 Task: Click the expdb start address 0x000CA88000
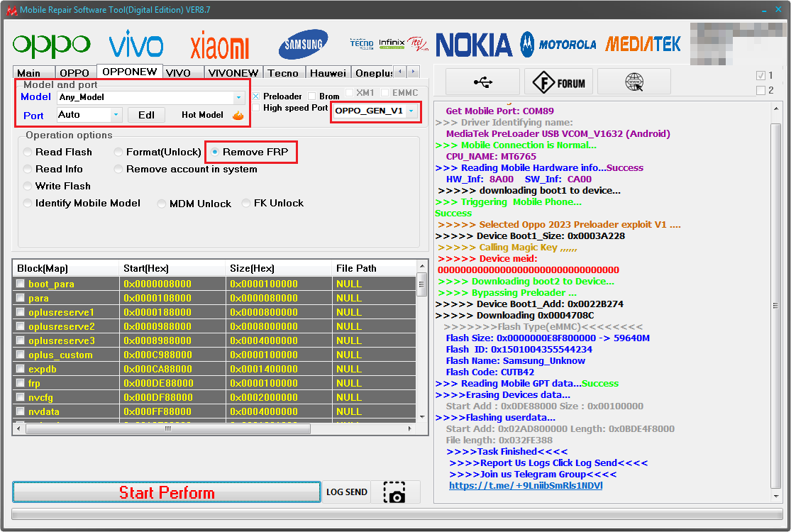(157, 369)
